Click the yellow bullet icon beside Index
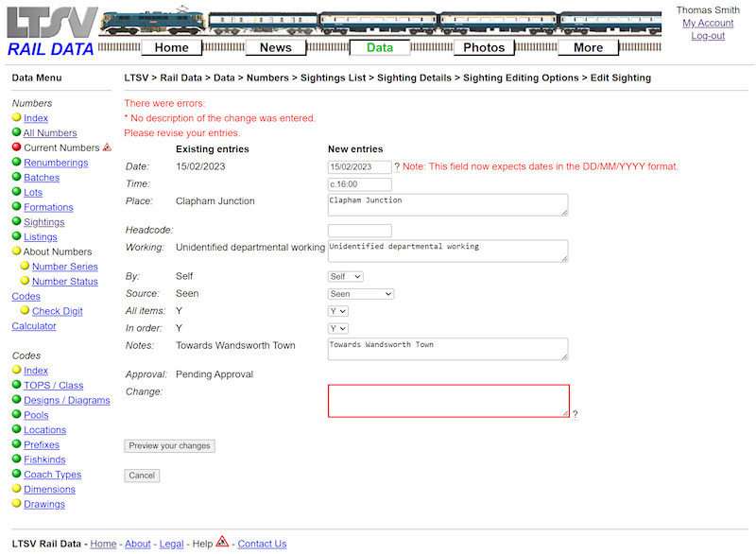 (x=18, y=117)
